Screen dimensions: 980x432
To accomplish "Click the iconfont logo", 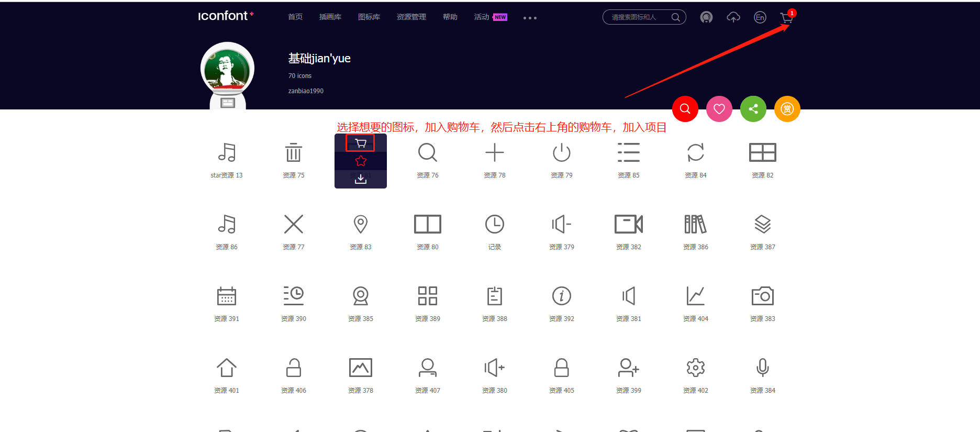I will (x=226, y=16).
